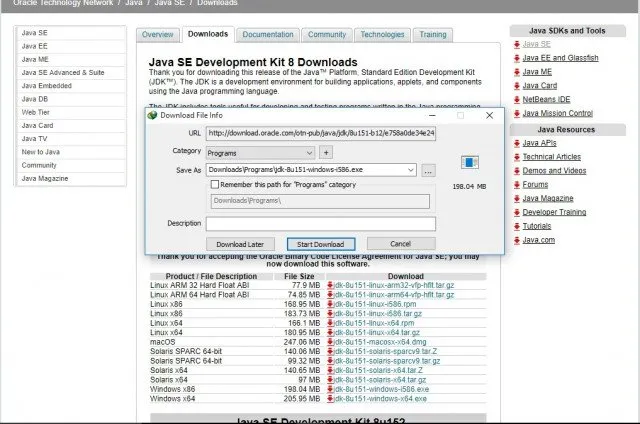Open the Java EE and Glassfish link
This screenshot has height=424, width=640.
(560, 58)
